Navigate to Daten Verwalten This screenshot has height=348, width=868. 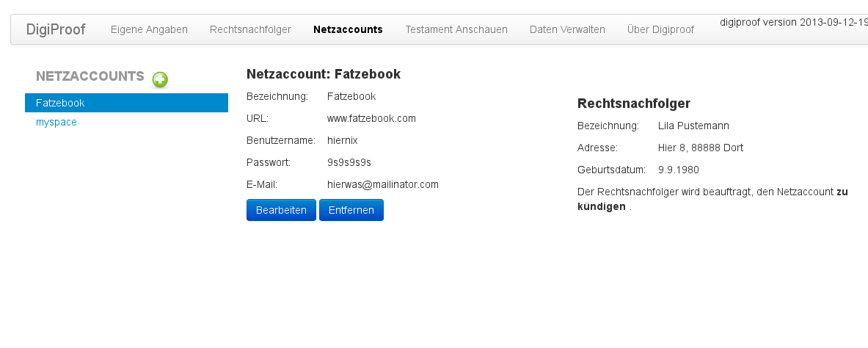tap(567, 29)
